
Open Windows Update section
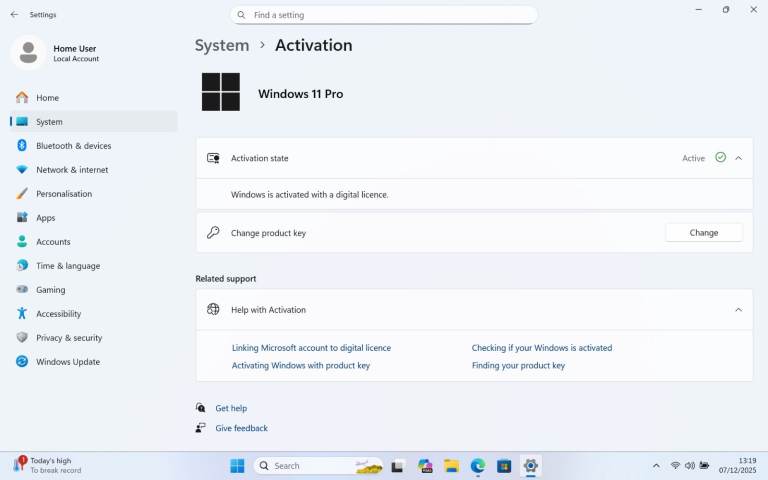tap(67, 362)
